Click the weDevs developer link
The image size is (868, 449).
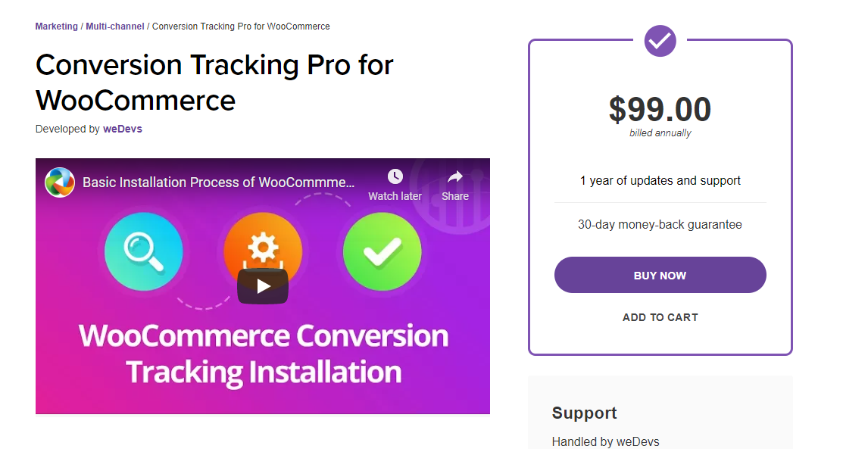tap(122, 129)
